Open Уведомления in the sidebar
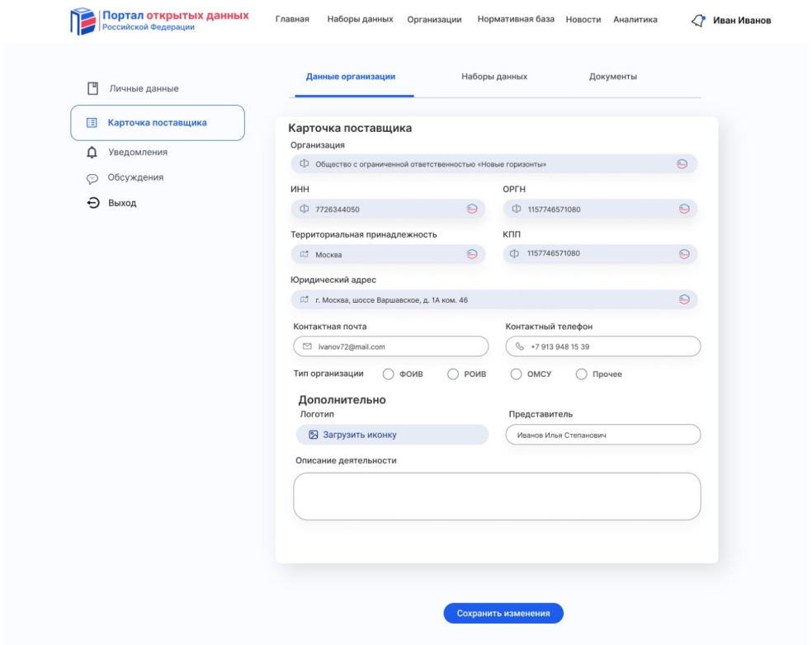This screenshot has height=645, width=812. (138, 152)
